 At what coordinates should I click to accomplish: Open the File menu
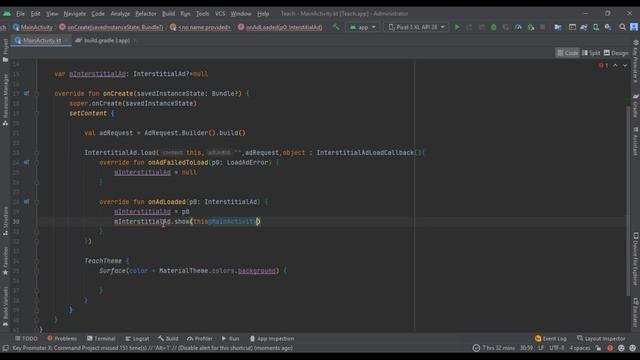[20, 13]
